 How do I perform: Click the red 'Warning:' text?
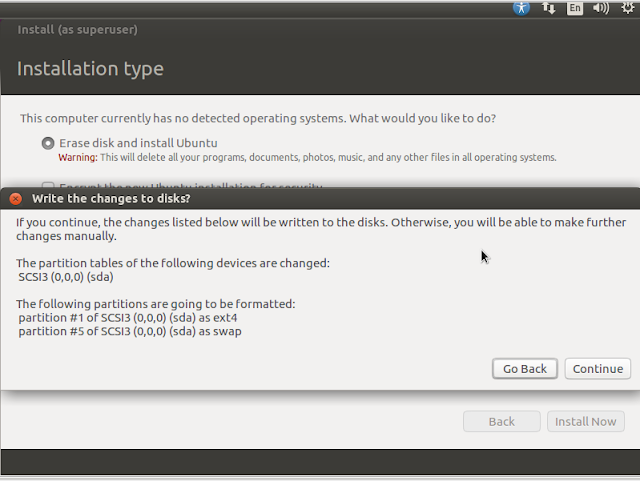tap(78, 157)
